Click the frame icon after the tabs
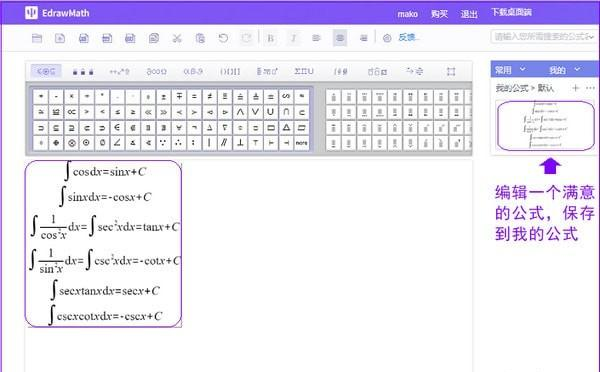The image size is (600, 372). 451,72
